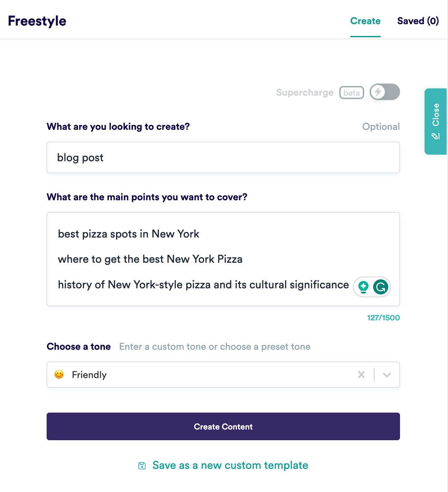Switch to the Create tab
The height and width of the screenshot is (492, 448).
366,21
